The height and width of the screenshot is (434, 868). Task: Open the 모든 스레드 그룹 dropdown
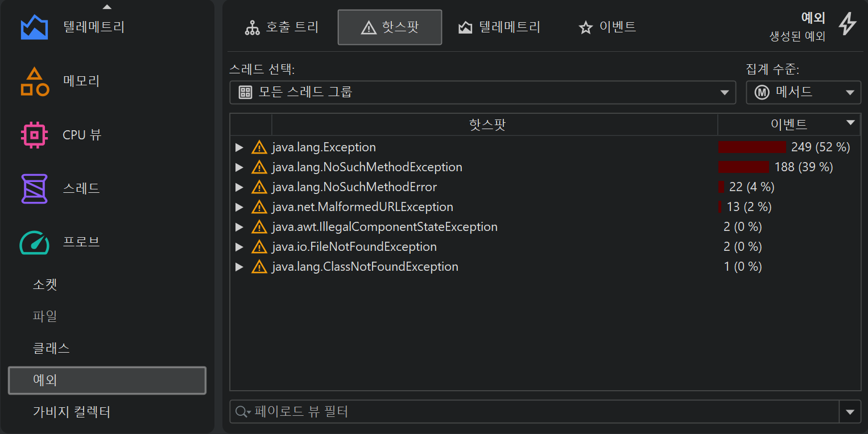tap(482, 92)
